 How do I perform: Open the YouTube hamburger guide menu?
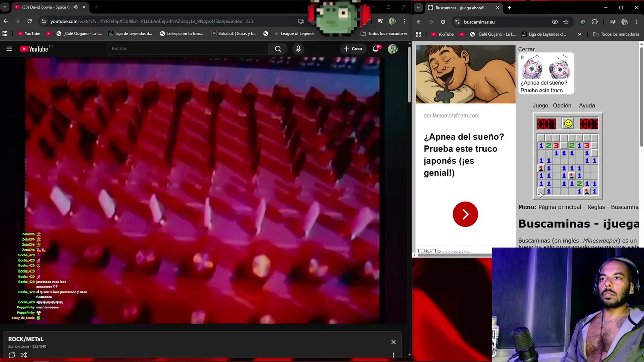(9, 49)
